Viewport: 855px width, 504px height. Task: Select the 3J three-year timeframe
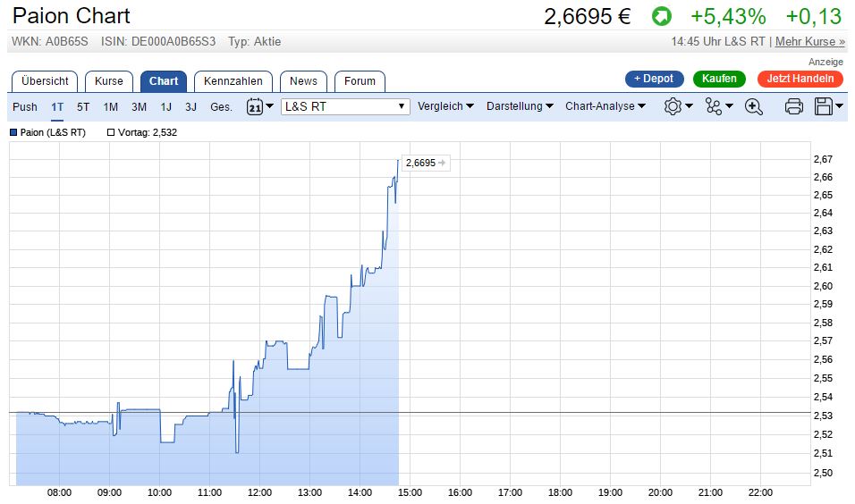click(x=190, y=107)
